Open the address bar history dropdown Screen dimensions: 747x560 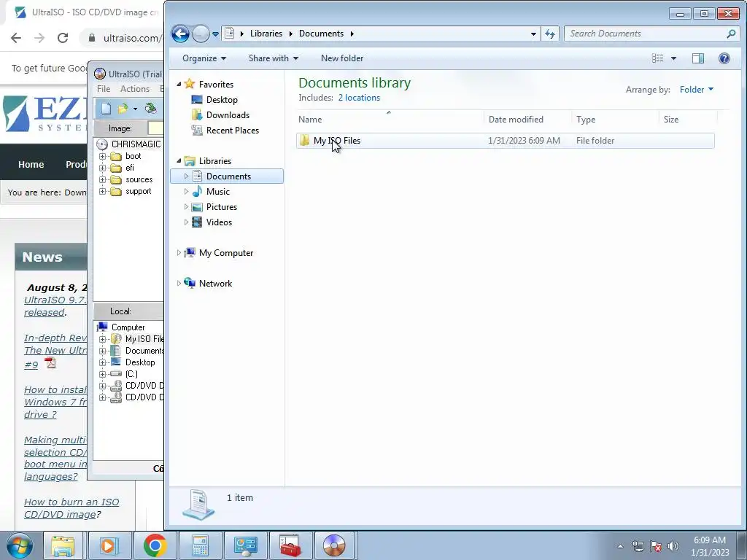point(533,34)
